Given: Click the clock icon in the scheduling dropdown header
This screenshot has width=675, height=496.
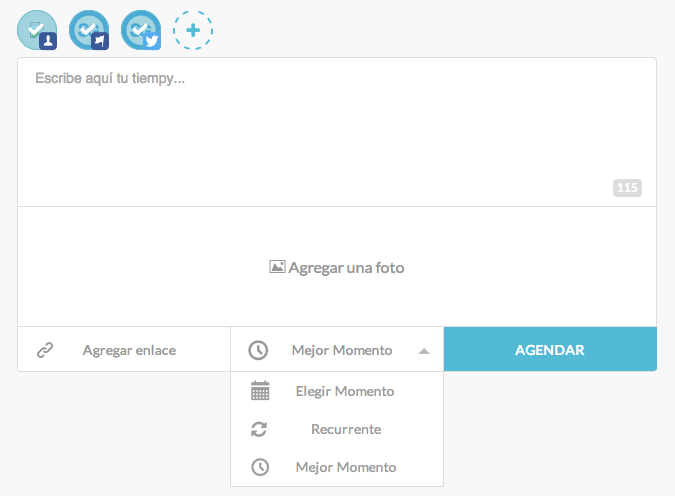Looking at the screenshot, I should pyautogui.click(x=258, y=350).
